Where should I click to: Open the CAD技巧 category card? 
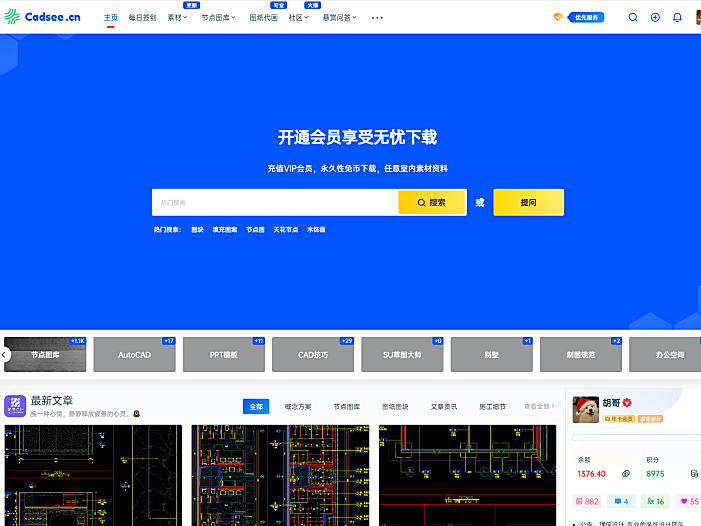pos(313,354)
